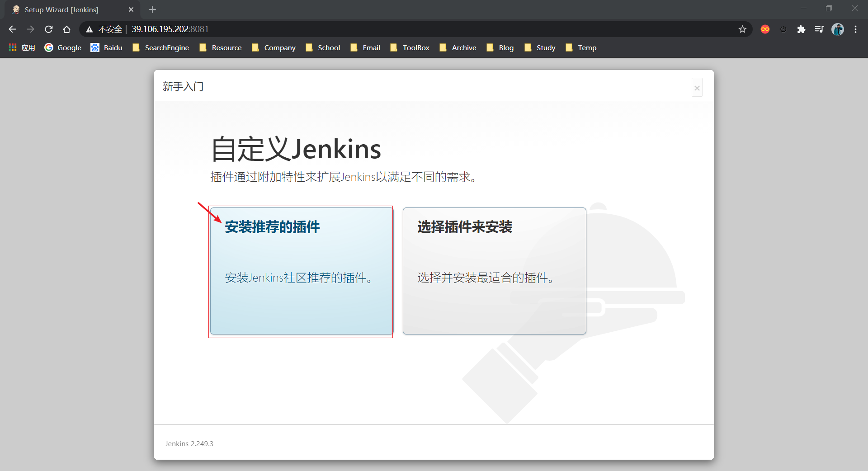The image size is (868, 471).
Task: Reload the Jenkins setup page
Action: (48, 29)
